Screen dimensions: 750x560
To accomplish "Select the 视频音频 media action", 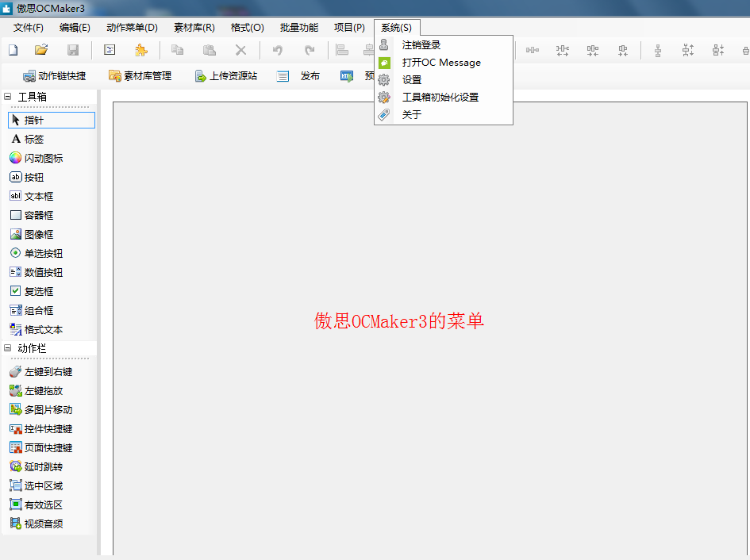I will [37, 524].
